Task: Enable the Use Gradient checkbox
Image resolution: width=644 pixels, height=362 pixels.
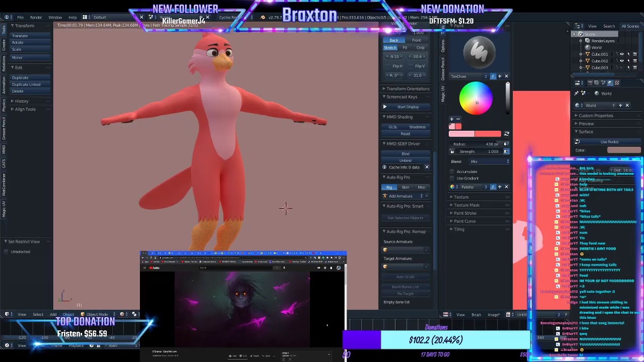Action: (452, 178)
